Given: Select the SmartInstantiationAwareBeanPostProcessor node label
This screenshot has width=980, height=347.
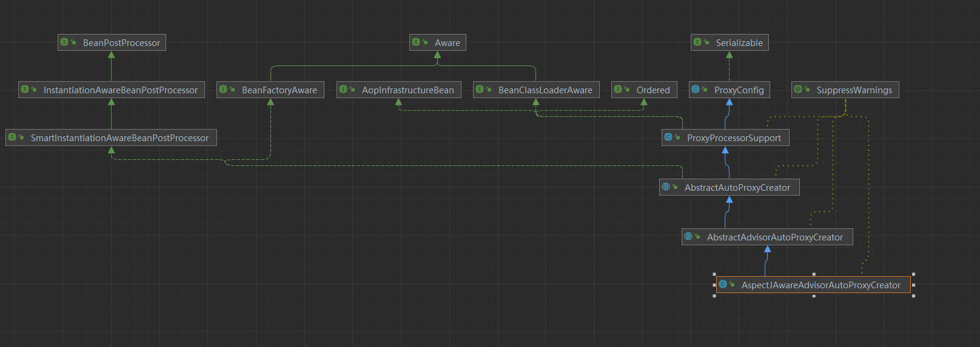Looking at the screenshot, I should click(119, 138).
